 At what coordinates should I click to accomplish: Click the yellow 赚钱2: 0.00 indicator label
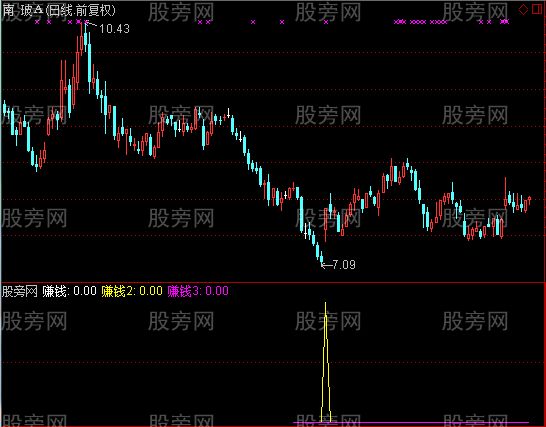pyautogui.click(x=132, y=291)
